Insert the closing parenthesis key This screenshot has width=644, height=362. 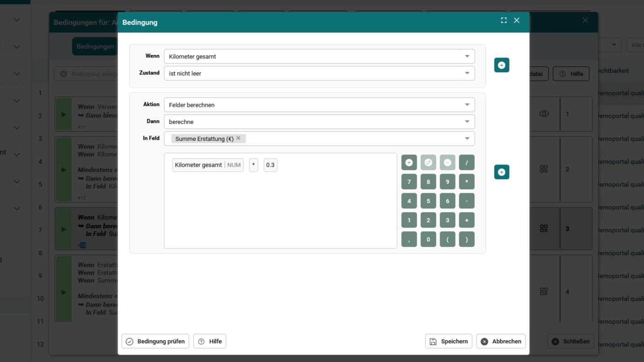click(x=467, y=239)
